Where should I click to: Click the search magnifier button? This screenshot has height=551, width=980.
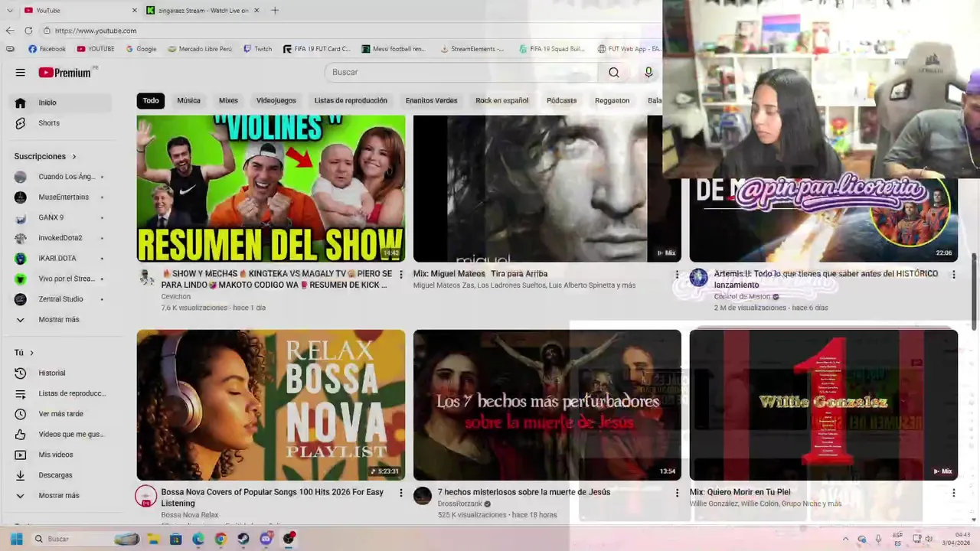[x=614, y=72]
